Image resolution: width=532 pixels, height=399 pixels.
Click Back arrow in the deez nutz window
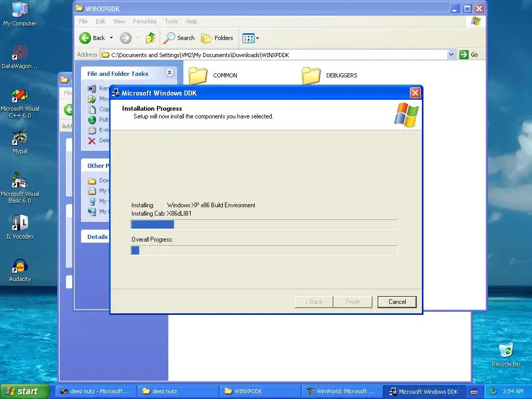[x=69, y=110]
